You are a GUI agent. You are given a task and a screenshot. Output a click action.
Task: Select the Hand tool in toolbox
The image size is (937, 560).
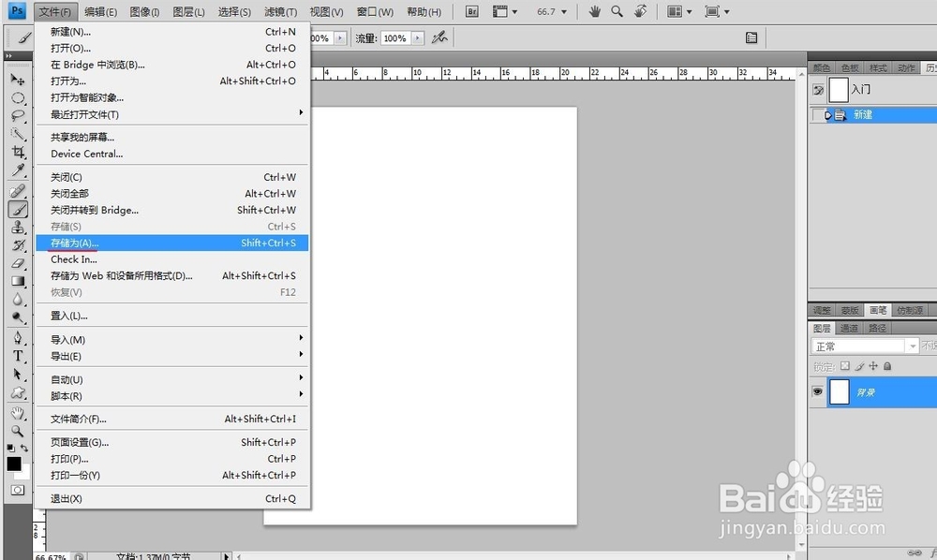(18, 413)
